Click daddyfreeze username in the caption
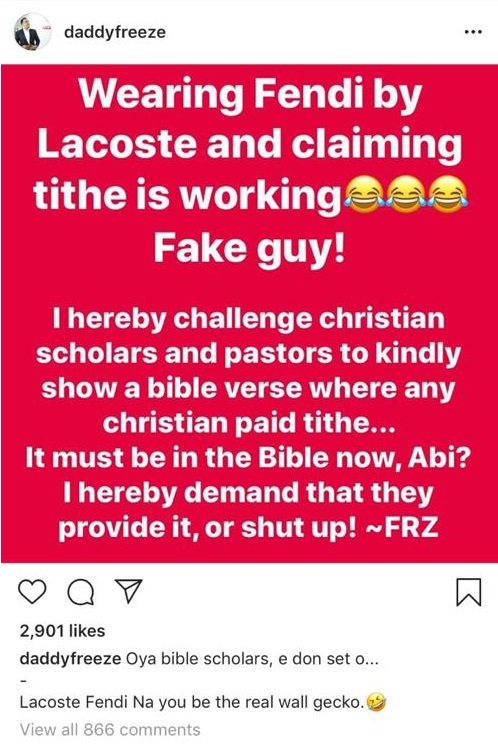The height and width of the screenshot is (746, 498). (70, 659)
